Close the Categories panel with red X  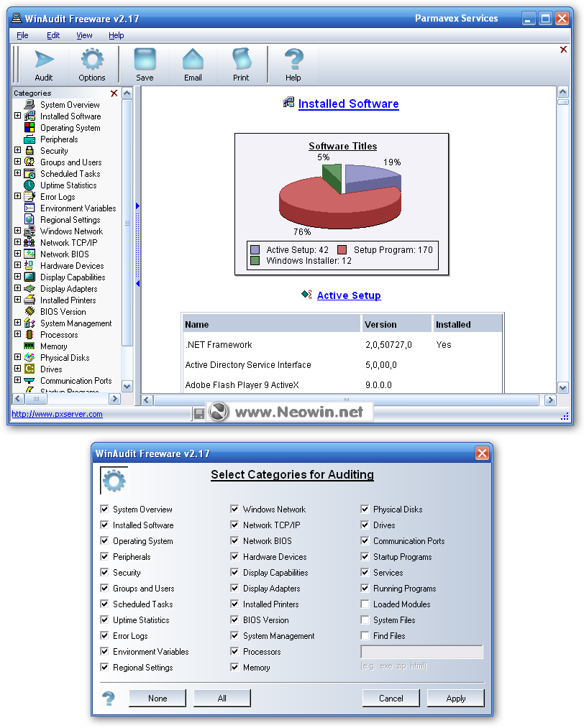click(x=114, y=93)
